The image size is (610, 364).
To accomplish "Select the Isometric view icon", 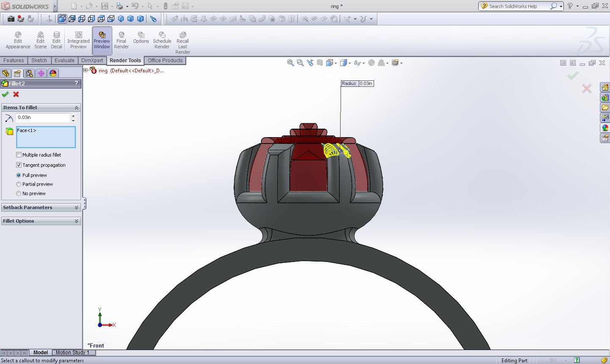I will point(121,19).
